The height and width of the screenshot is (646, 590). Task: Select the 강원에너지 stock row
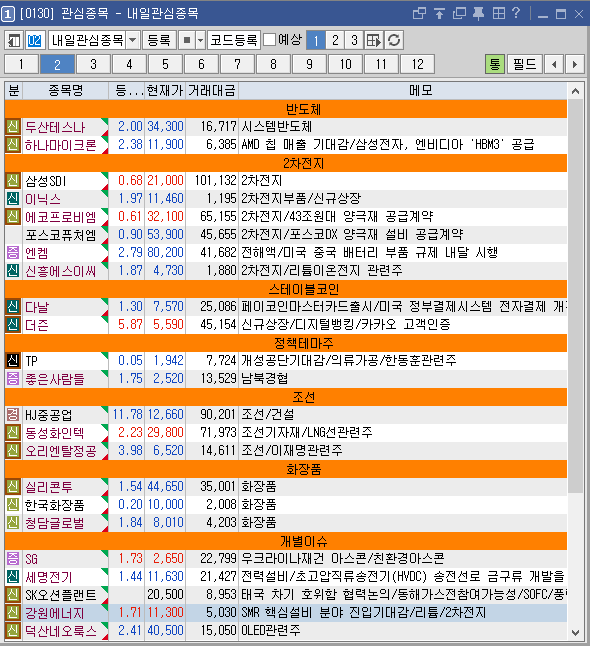pyautogui.click(x=286, y=613)
